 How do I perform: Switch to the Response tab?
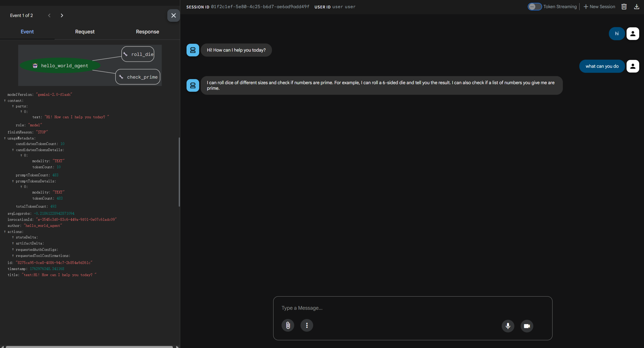pos(147,32)
